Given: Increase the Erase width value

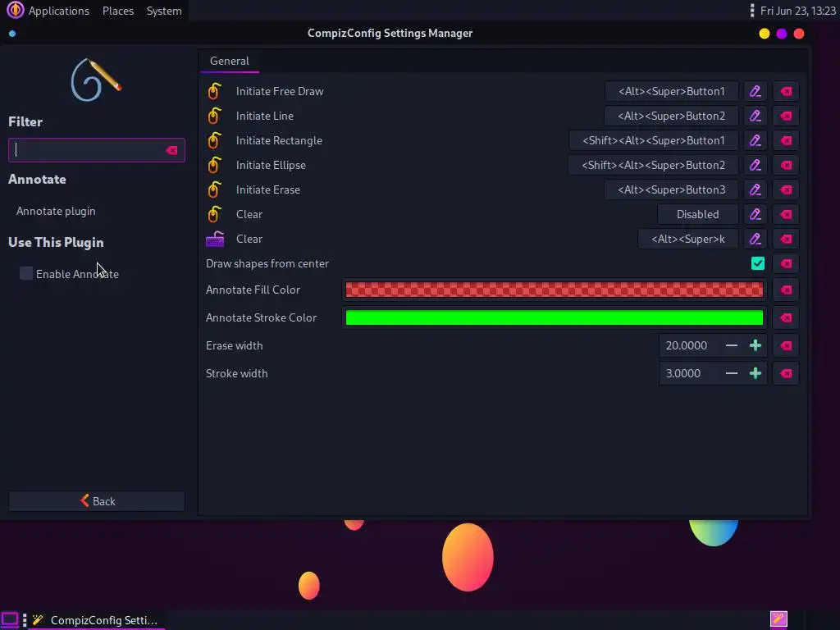Looking at the screenshot, I should pyautogui.click(x=756, y=345).
